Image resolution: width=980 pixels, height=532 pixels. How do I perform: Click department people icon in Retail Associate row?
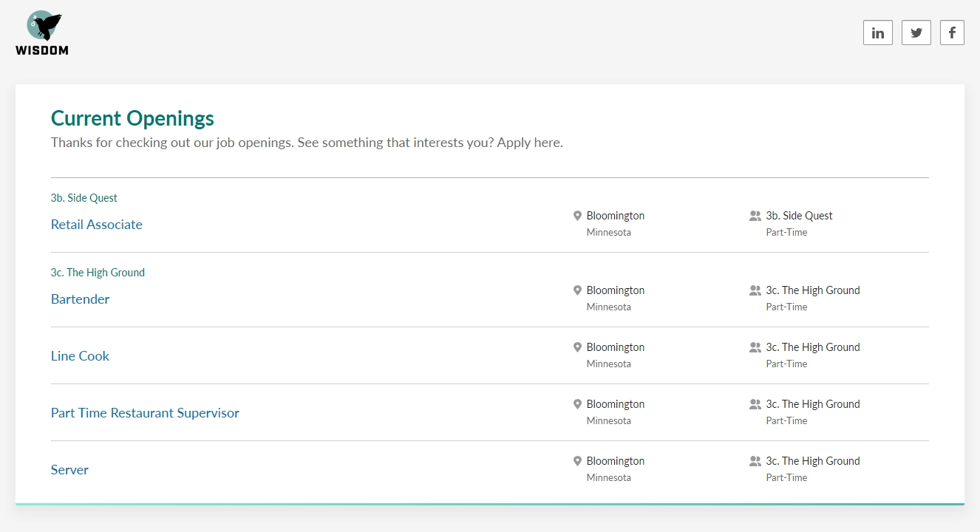pos(755,216)
